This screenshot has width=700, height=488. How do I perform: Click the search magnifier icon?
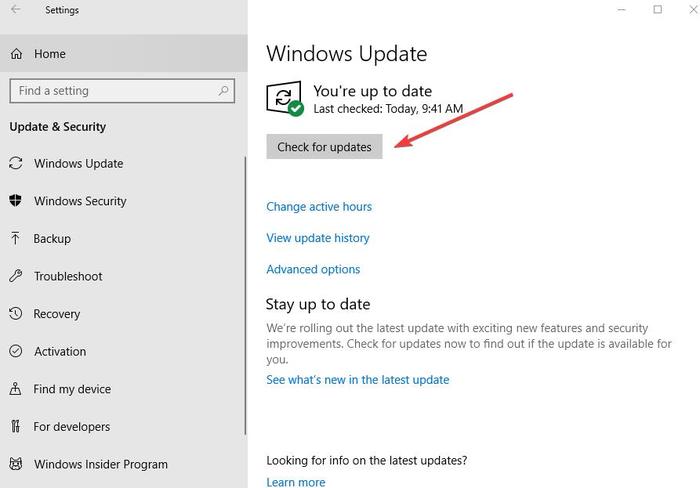click(223, 91)
